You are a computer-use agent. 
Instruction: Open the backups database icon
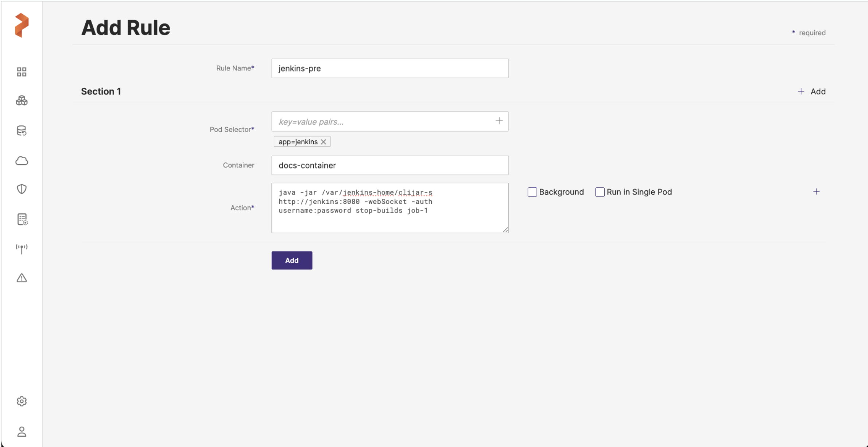point(22,131)
